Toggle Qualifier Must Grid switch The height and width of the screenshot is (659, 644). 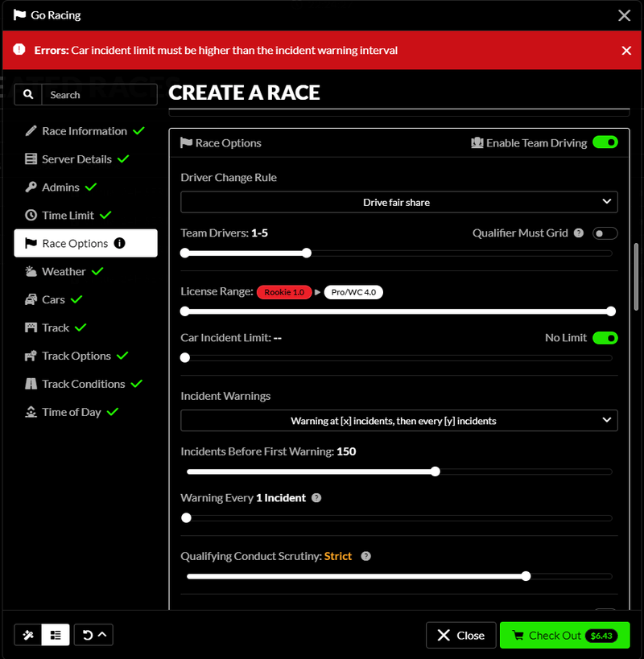tap(605, 233)
